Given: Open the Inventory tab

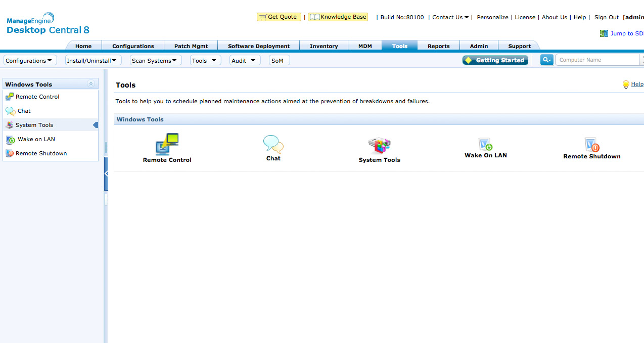Looking at the screenshot, I should [324, 46].
